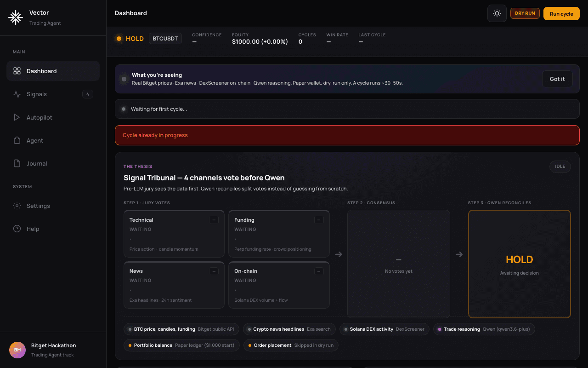Click the IDLE status pill
The width and height of the screenshot is (588, 368).
pyautogui.click(x=560, y=167)
